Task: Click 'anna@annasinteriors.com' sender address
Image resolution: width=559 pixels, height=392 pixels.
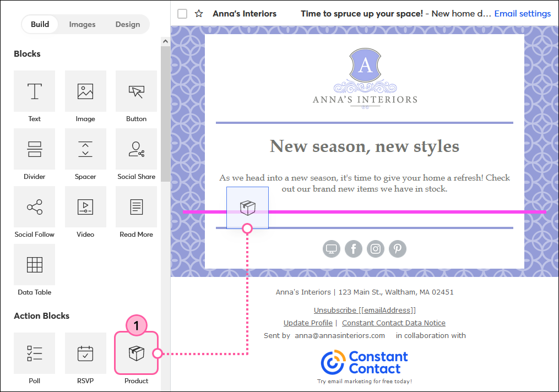Action: coord(340,336)
